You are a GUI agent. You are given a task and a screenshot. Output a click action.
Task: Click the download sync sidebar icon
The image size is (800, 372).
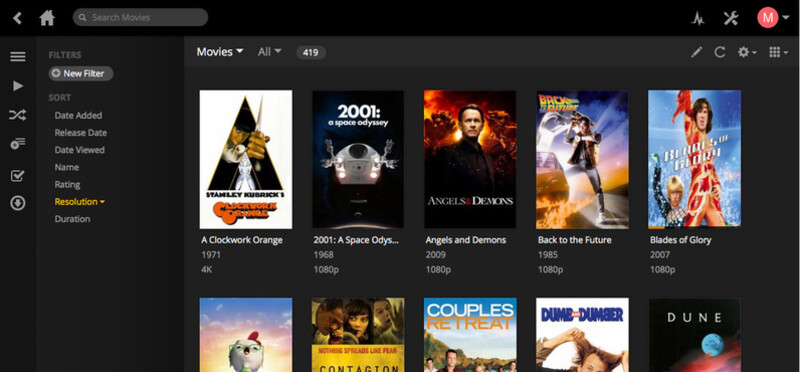point(18,204)
